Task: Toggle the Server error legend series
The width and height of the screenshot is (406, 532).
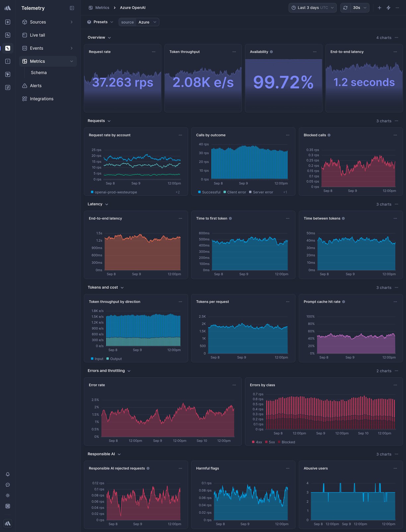Action: [x=261, y=192]
